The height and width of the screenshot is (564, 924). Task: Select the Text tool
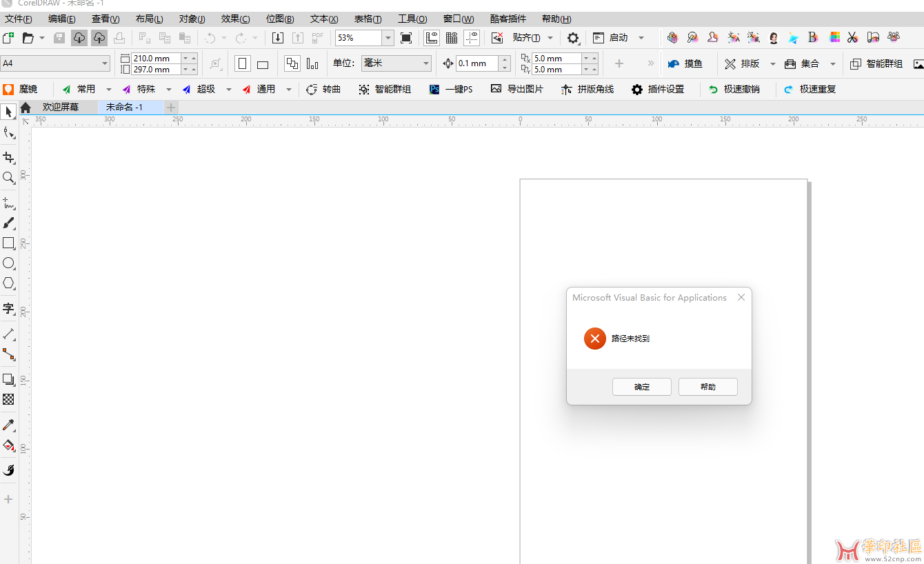point(9,308)
